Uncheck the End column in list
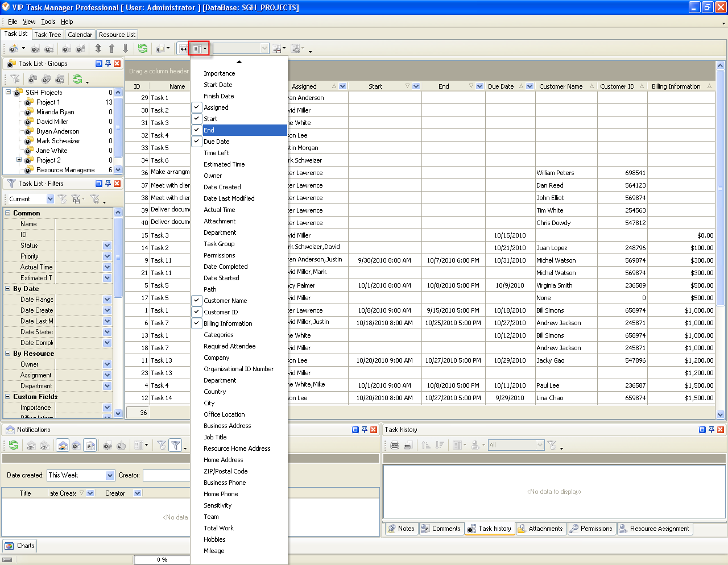728x565 pixels. (x=197, y=130)
